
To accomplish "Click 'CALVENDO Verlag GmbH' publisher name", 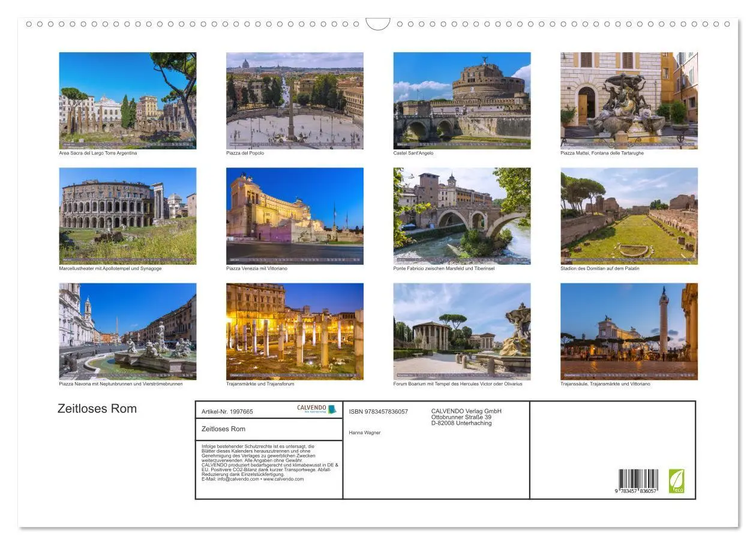I will 466,411.
